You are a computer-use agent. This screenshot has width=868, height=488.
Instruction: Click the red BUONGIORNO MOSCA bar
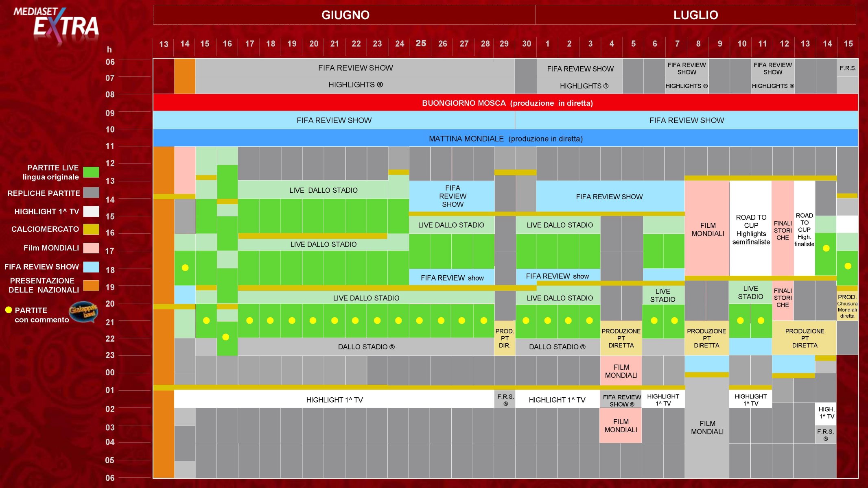(x=505, y=102)
